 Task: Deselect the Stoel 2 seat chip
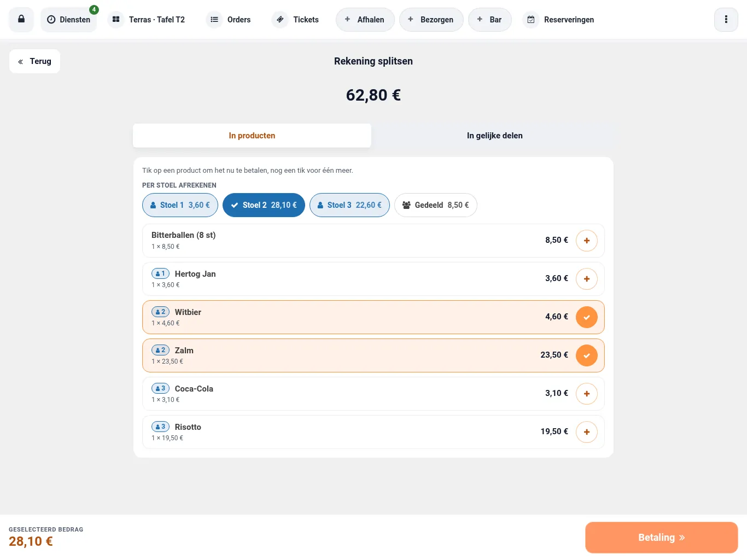pos(264,205)
